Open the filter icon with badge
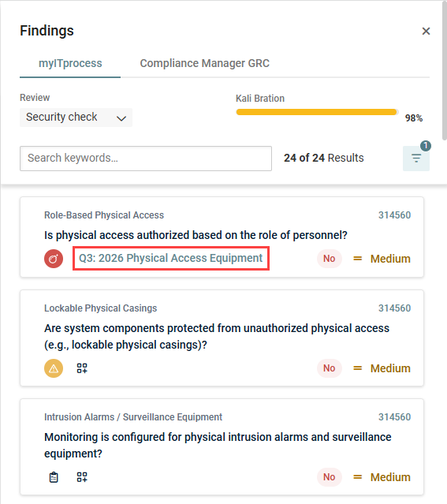Image resolution: width=447 pixels, height=504 pixels. (x=416, y=159)
